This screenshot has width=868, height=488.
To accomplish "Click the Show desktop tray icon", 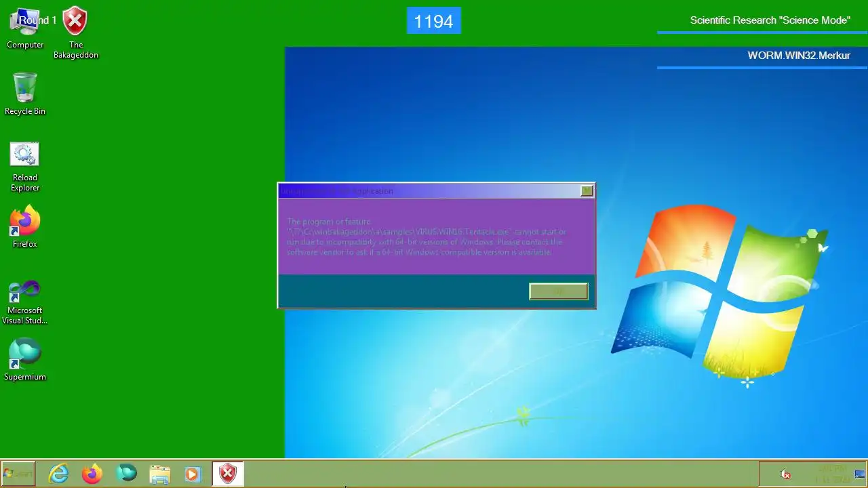I will point(860,474).
